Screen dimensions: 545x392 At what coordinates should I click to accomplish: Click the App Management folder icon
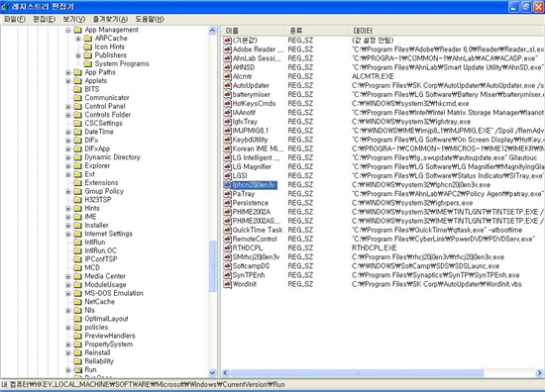78,30
